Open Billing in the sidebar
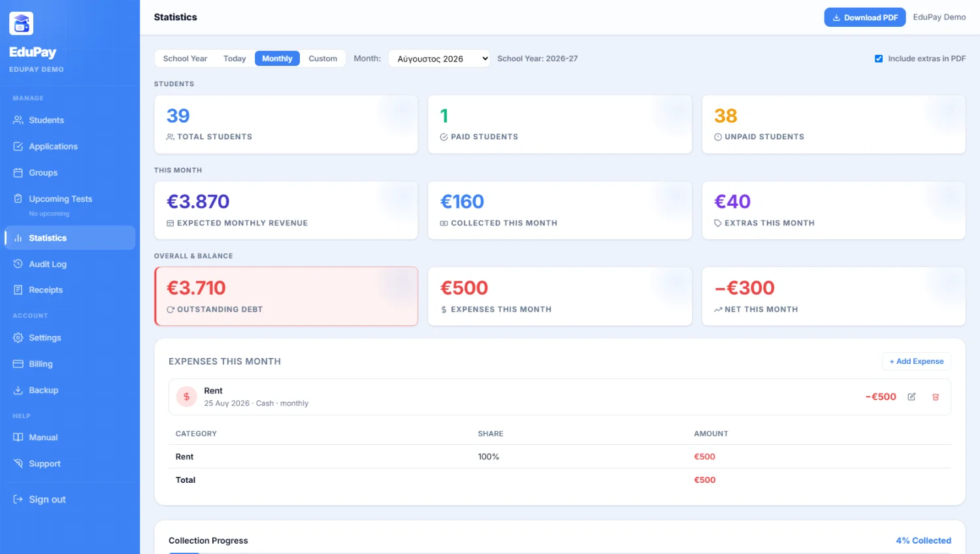This screenshot has height=554, width=980. pyautogui.click(x=70, y=364)
